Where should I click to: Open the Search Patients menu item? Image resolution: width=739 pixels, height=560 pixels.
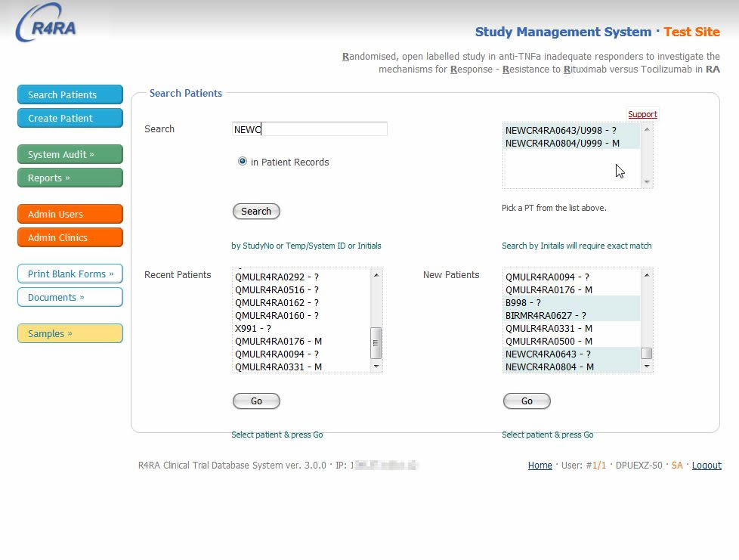point(70,94)
